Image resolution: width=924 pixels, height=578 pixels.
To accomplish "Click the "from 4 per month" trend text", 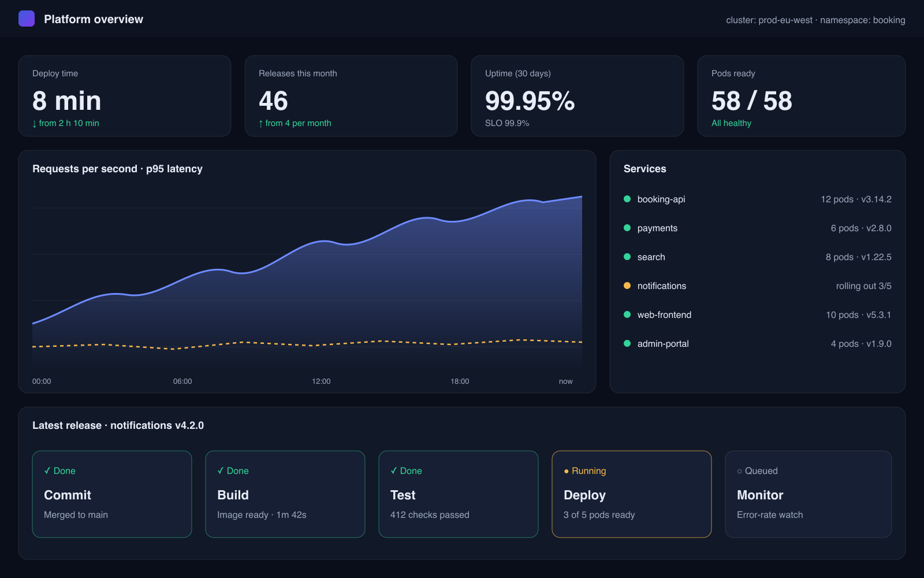I will (295, 123).
